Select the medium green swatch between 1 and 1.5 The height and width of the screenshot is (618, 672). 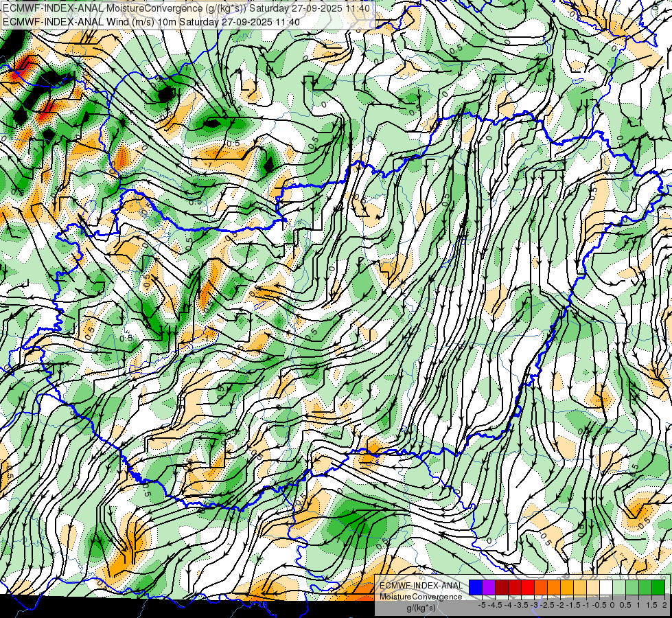(x=645, y=587)
